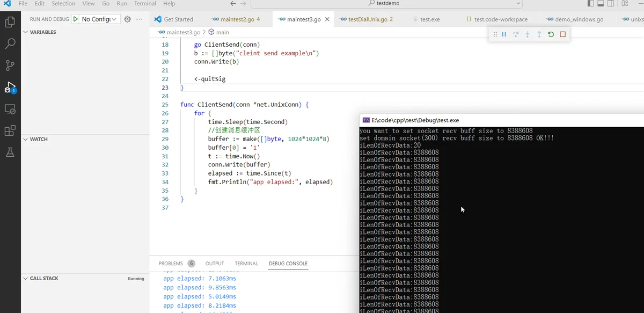Stop debugging with the red square
The width and height of the screenshot is (644, 313).
[562, 34]
